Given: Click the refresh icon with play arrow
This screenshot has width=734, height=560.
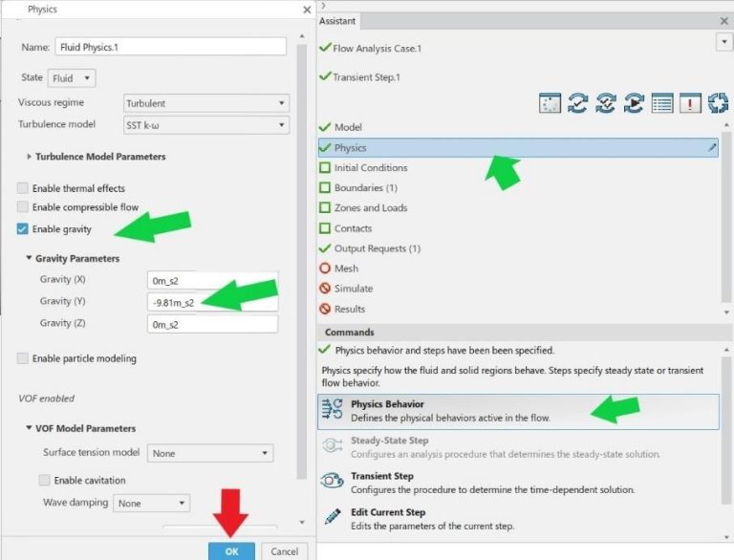Looking at the screenshot, I should point(634,103).
